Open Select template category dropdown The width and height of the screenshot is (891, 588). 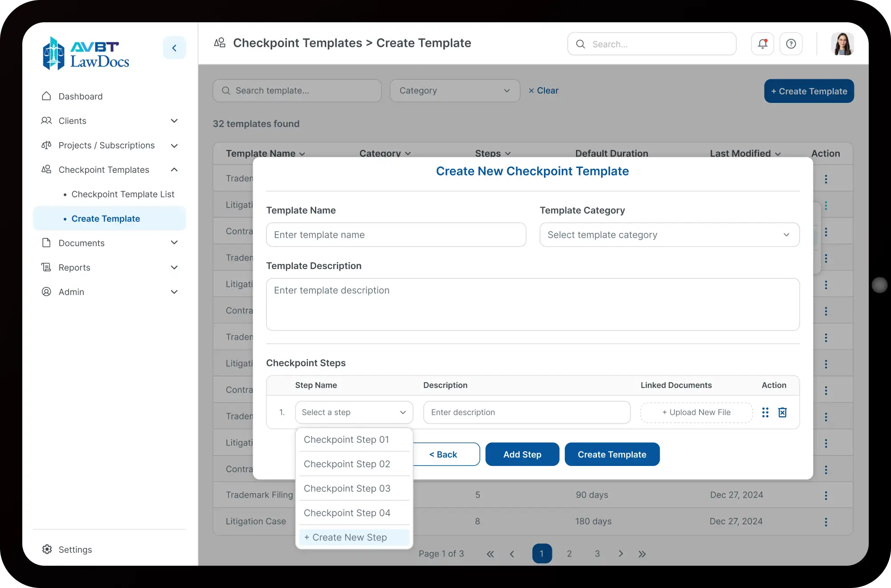pos(670,235)
